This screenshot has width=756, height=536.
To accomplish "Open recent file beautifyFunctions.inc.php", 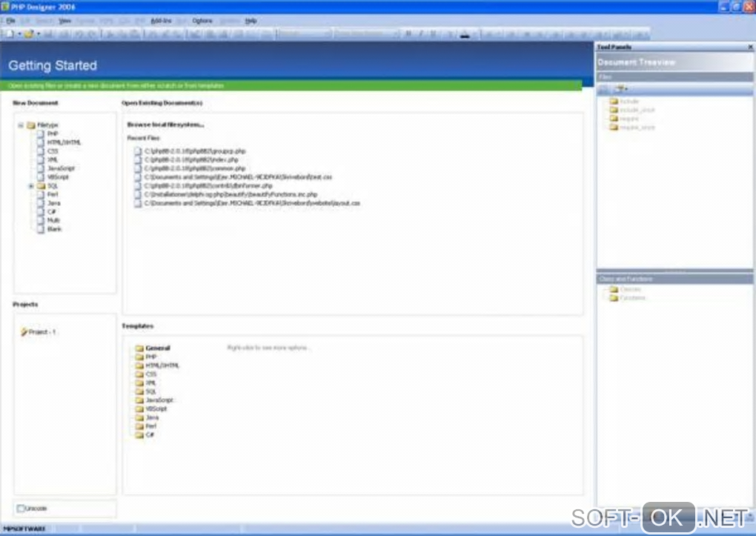I will pos(231,194).
